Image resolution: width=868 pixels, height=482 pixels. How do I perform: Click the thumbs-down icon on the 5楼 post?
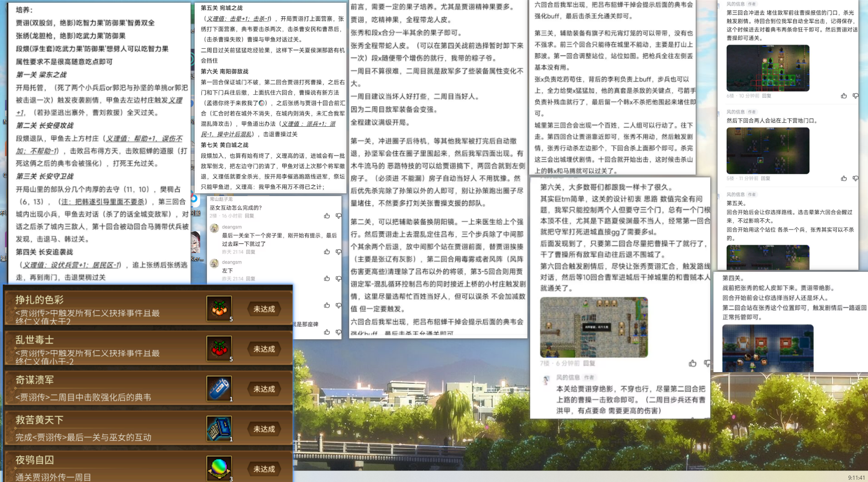tap(855, 178)
